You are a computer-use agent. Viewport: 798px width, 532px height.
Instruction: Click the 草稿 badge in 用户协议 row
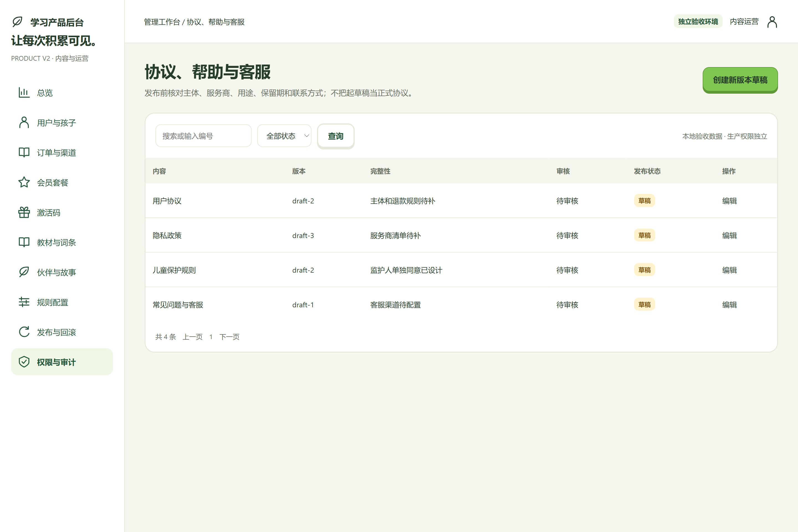pos(644,201)
